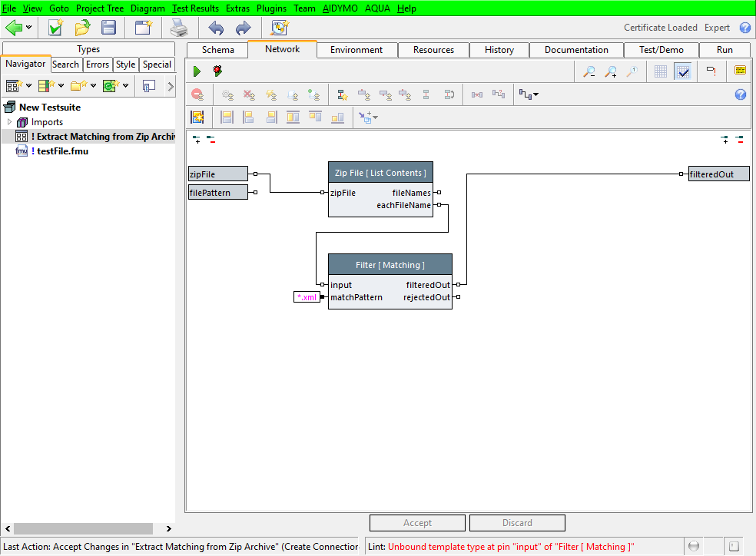Click the blue help icon beside Expert
756x556 pixels.
tap(744, 28)
